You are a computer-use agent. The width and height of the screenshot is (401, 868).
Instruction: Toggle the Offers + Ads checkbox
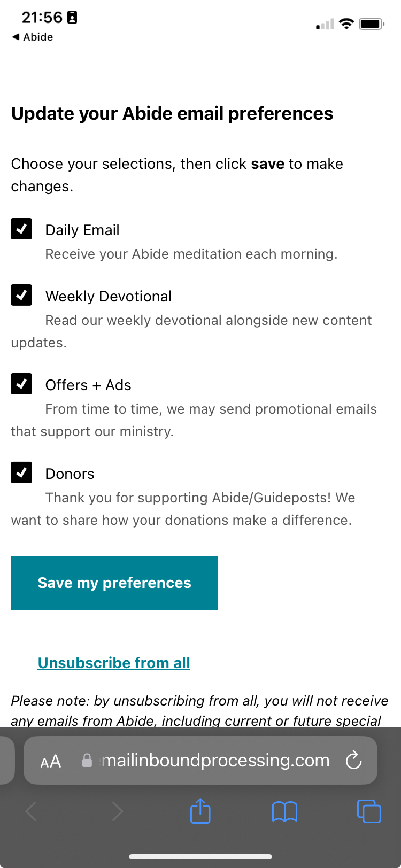point(21,384)
